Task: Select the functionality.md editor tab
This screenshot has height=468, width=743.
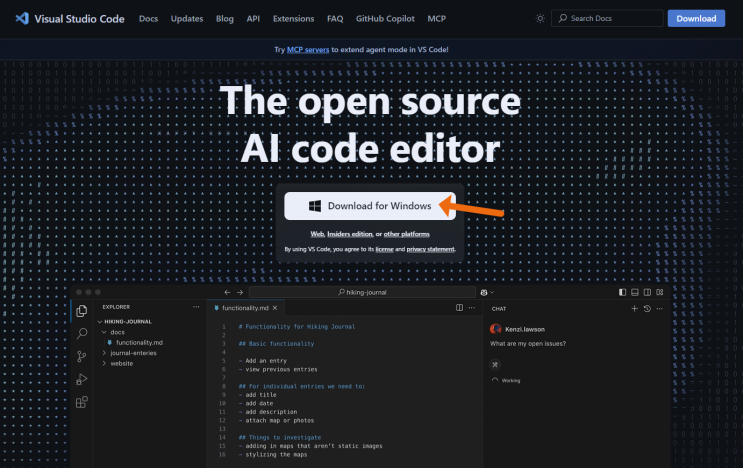Action: point(245,308)
